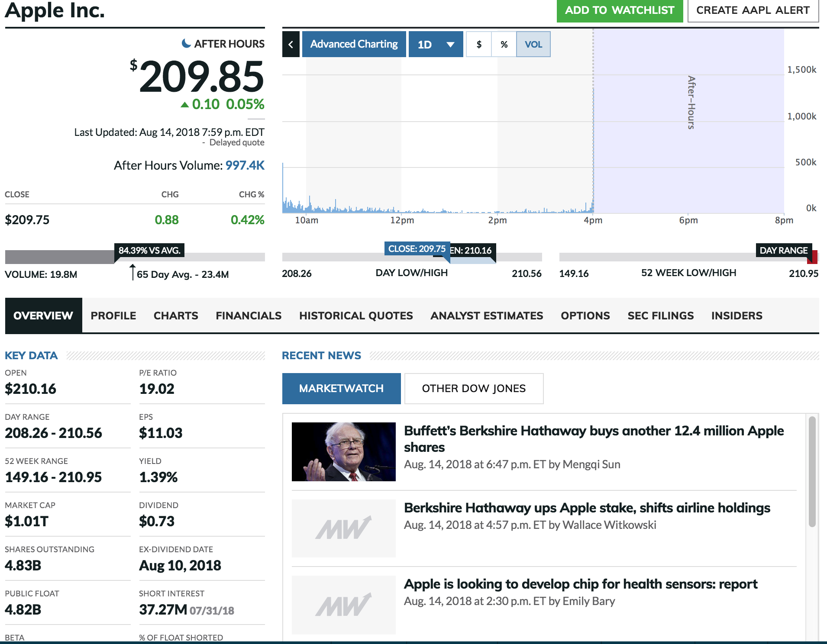827x644 pixels.
Task: Open Berkshire Hathaway ups Apple stake article
Action: coord(587,508)
